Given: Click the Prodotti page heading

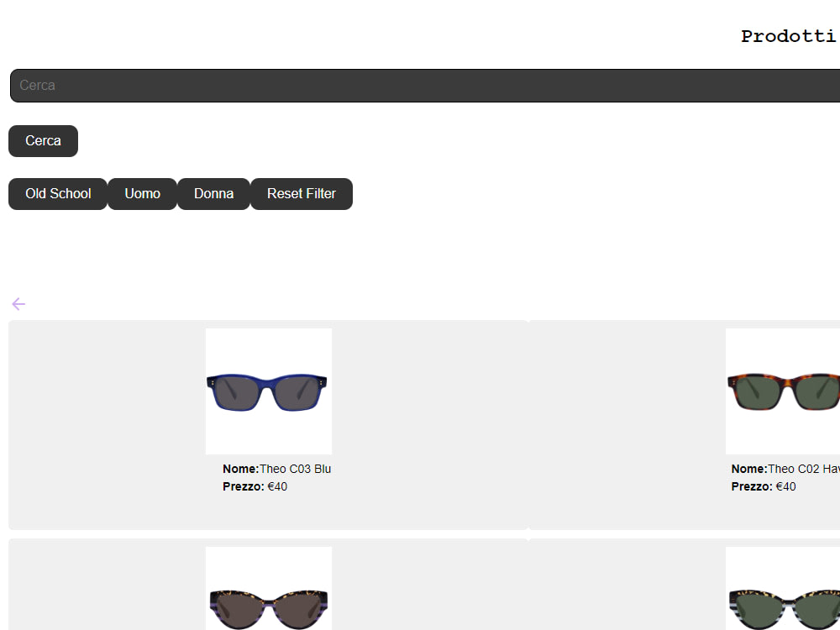Looking at the screenshot, I should pos(790,36).
